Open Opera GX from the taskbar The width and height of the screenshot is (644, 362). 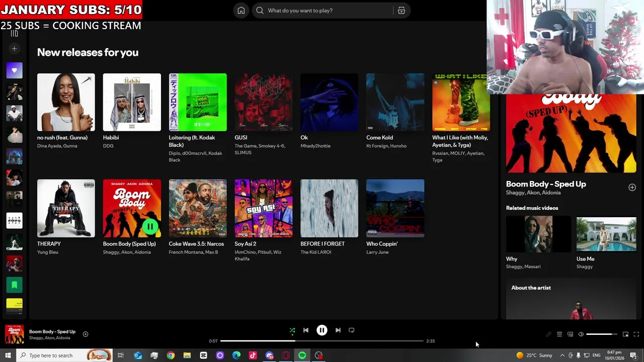(x=286, y=355)
